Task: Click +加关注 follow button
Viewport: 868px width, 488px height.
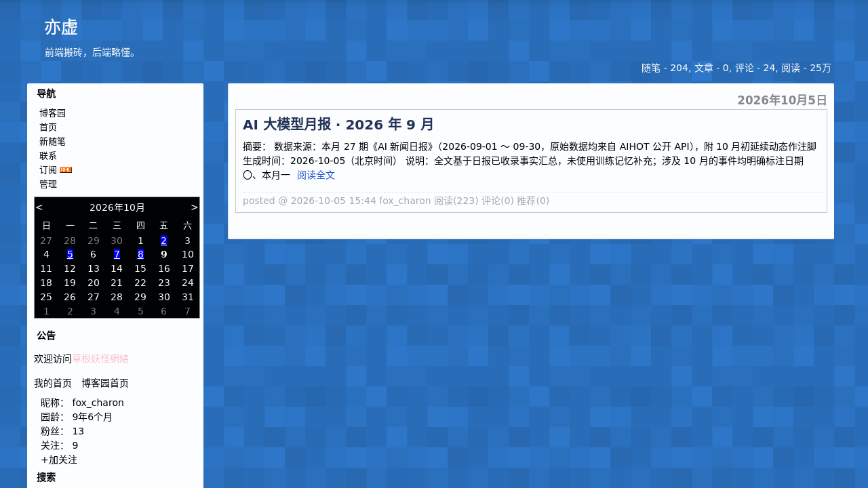Action: pyautogui.click(x=59, y=460)
